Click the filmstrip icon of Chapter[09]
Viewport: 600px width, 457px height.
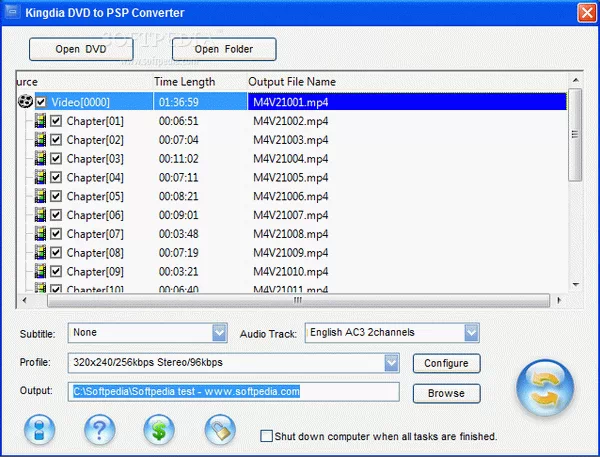(40, 271)
